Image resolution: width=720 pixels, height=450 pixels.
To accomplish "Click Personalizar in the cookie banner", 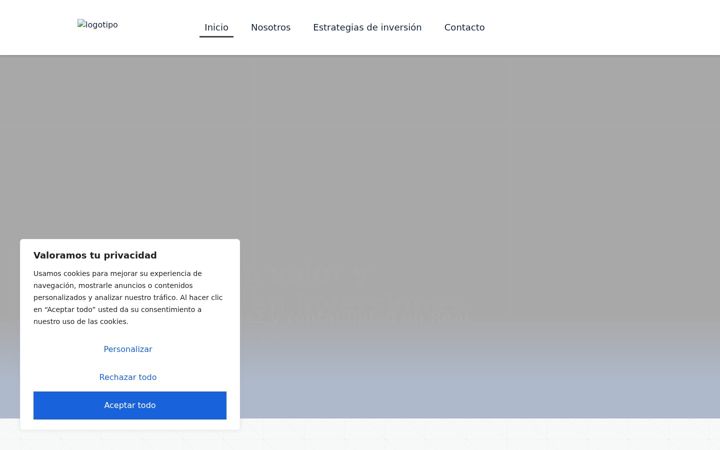I will [x=128, y=349].
